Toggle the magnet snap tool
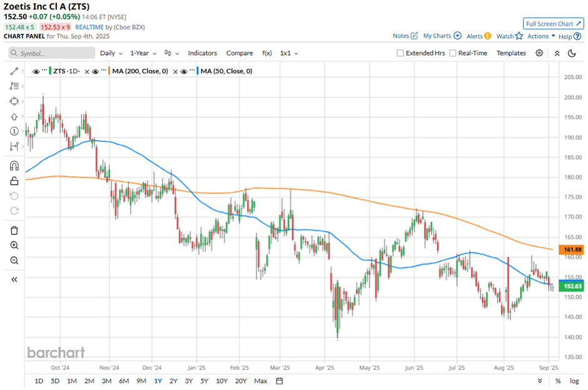 coord(14,166)
